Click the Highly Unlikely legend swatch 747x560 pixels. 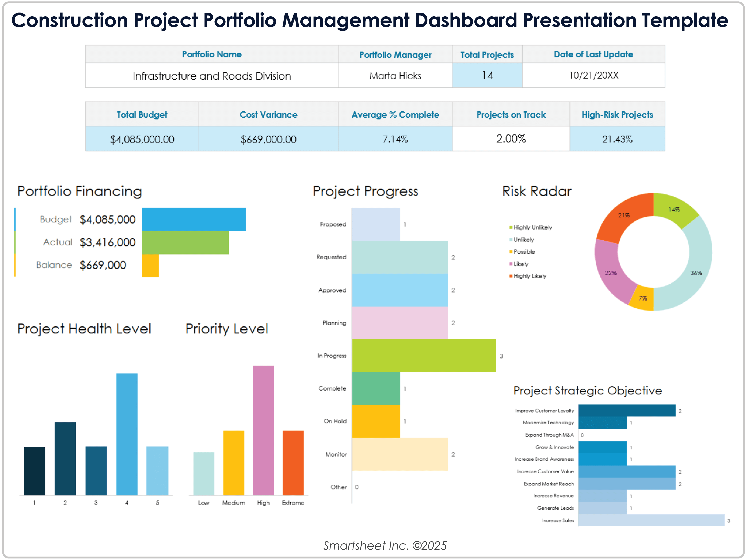(x=511, y=227)
